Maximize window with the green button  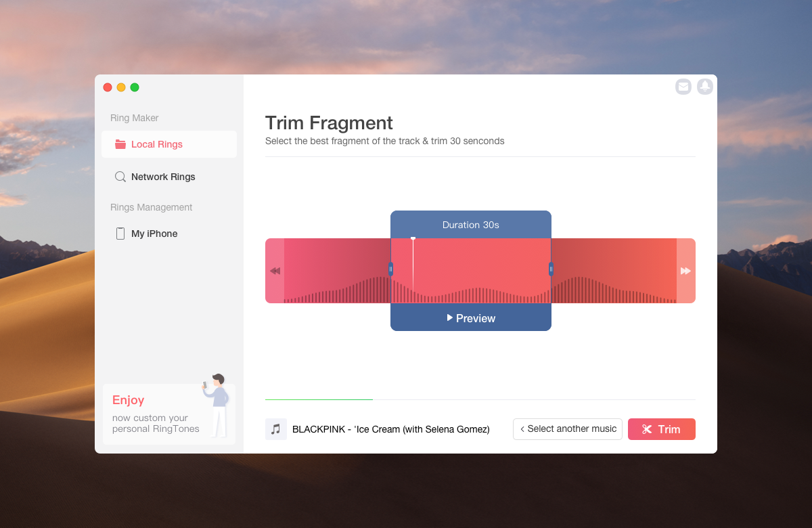tap(135, 87)
